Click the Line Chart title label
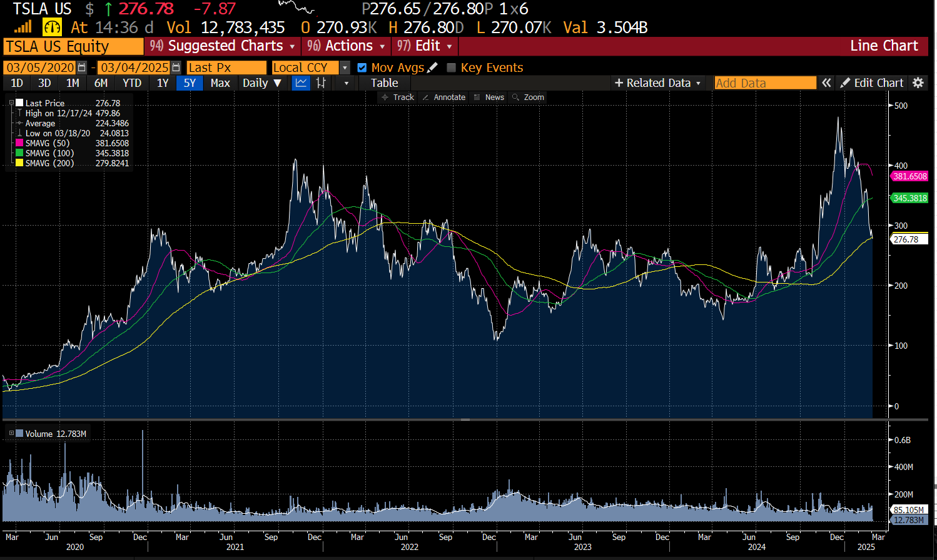The width and height of the screenshot is (937, 560). pyautogui.click(x=884, y=46)
